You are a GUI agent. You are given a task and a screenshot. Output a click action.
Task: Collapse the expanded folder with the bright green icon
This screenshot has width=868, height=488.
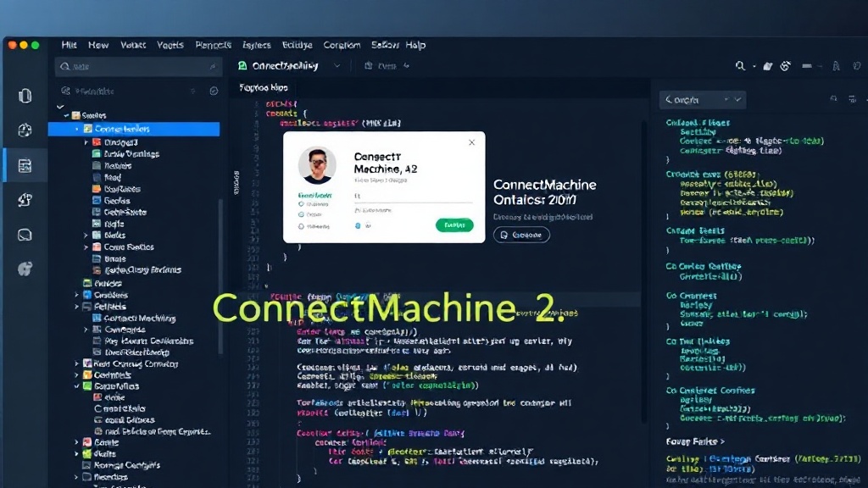click(77, 386)
